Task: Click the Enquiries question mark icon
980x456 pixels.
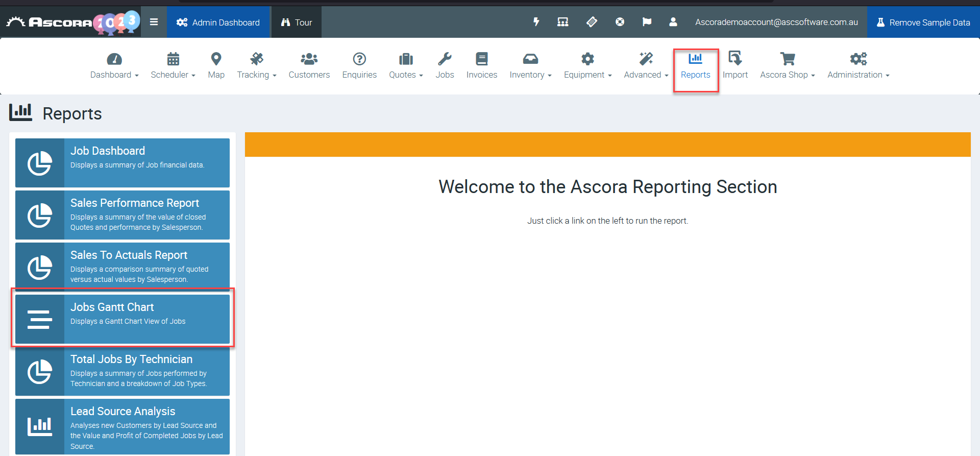Action: pos(359,59)
